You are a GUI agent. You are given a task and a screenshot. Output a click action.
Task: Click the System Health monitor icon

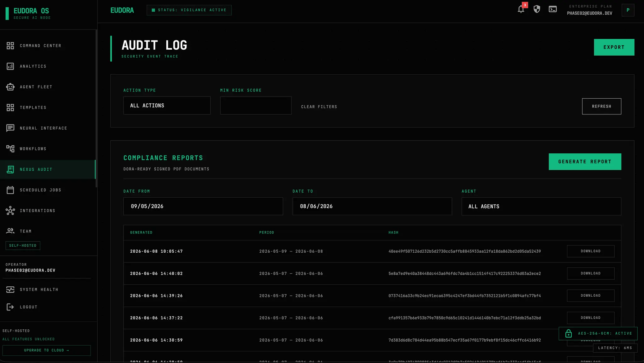point(10,289)
